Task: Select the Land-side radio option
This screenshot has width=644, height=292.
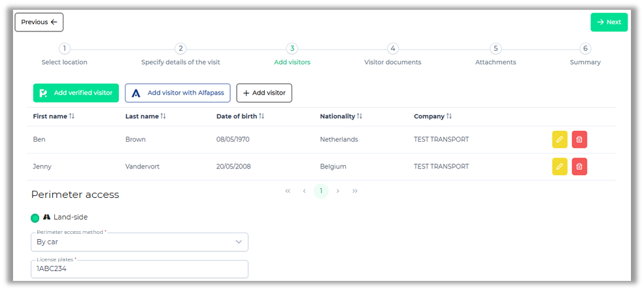Action: point(35,218)
